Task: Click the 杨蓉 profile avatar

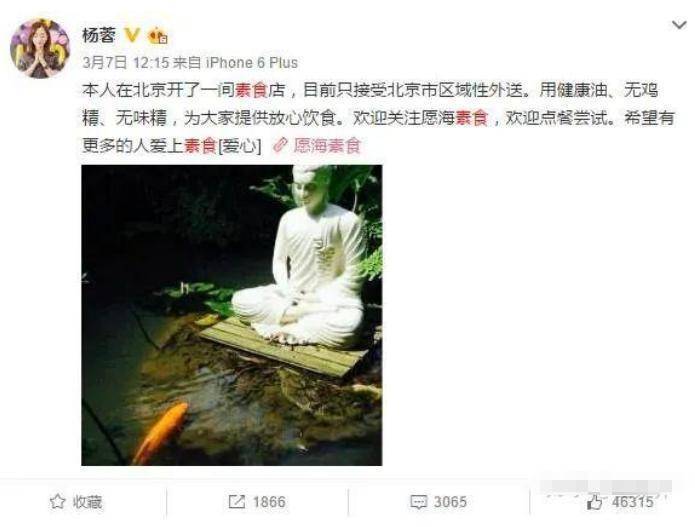Action: coord(40,48)
